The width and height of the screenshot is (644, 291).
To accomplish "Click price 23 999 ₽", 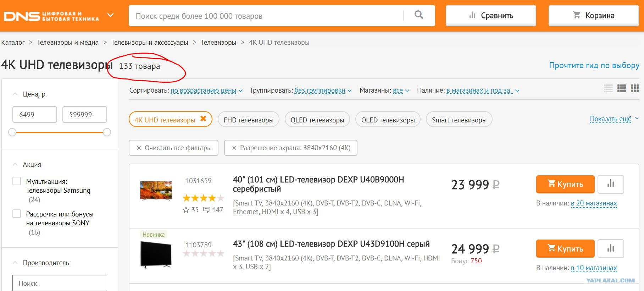I will 475,185.
